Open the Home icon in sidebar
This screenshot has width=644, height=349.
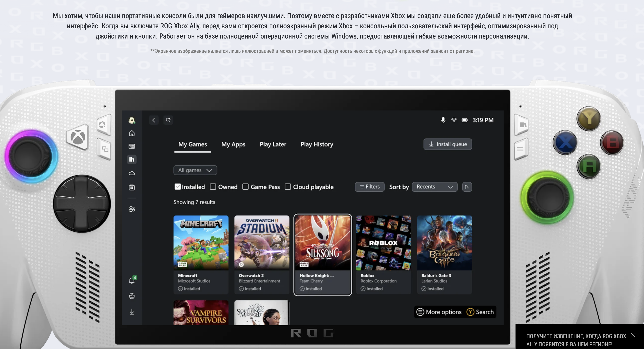coord(132,133)
